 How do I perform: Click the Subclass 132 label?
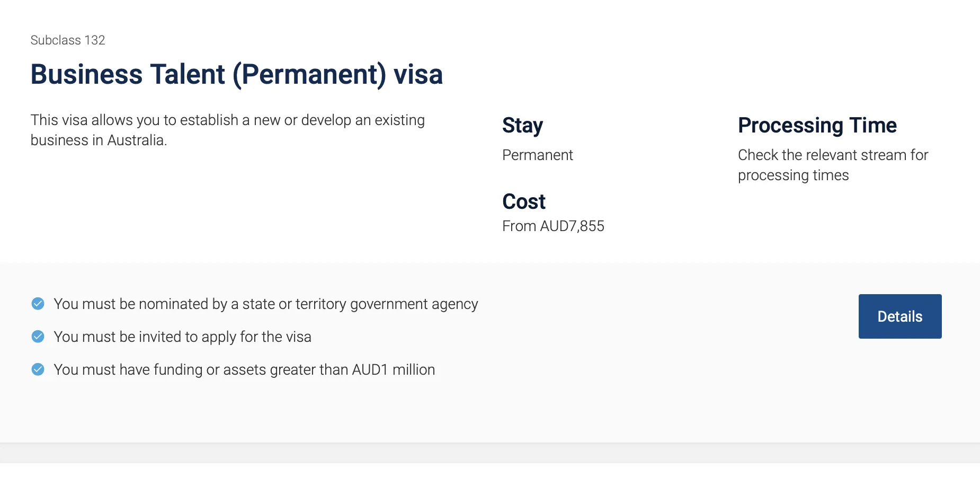68,40
